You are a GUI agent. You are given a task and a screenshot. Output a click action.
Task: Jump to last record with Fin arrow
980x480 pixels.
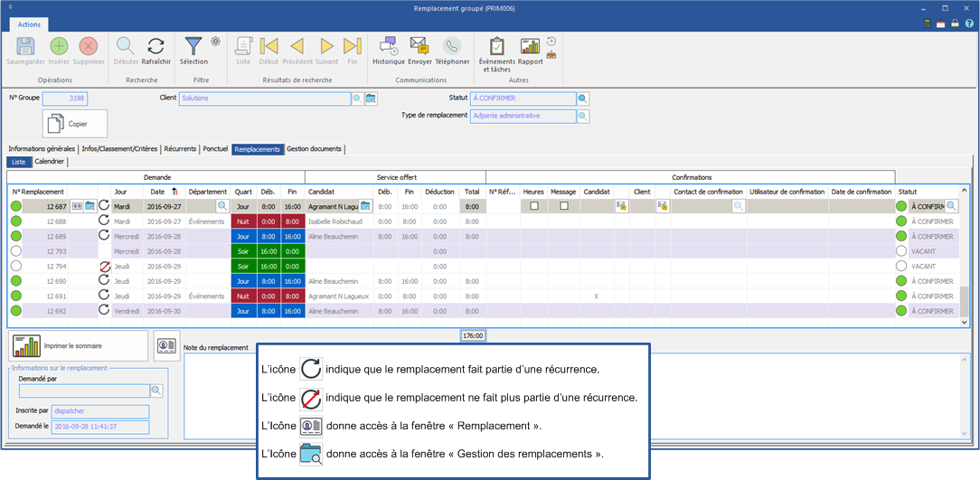[353, 47]
